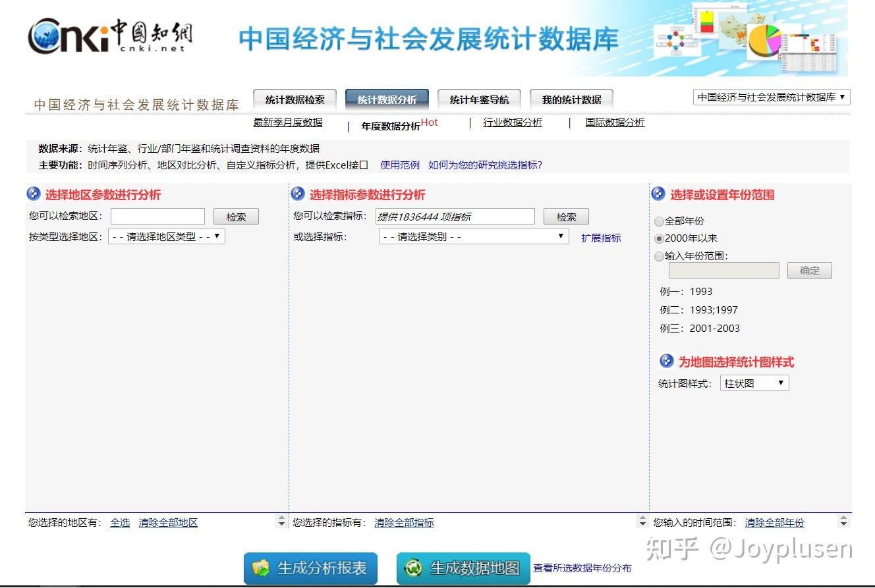Click the 清除全部年份 link
The width and height of the screenshot is (875, 588).
coord(775,523)
